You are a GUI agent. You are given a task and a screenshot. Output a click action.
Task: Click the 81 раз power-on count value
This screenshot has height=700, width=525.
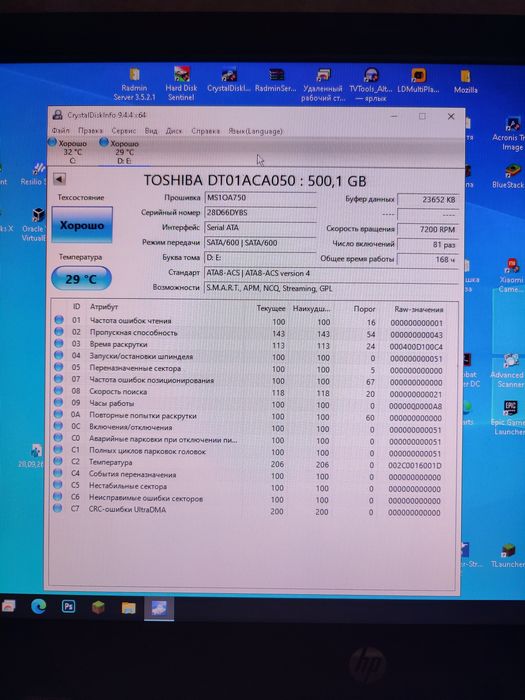(427, 244)
